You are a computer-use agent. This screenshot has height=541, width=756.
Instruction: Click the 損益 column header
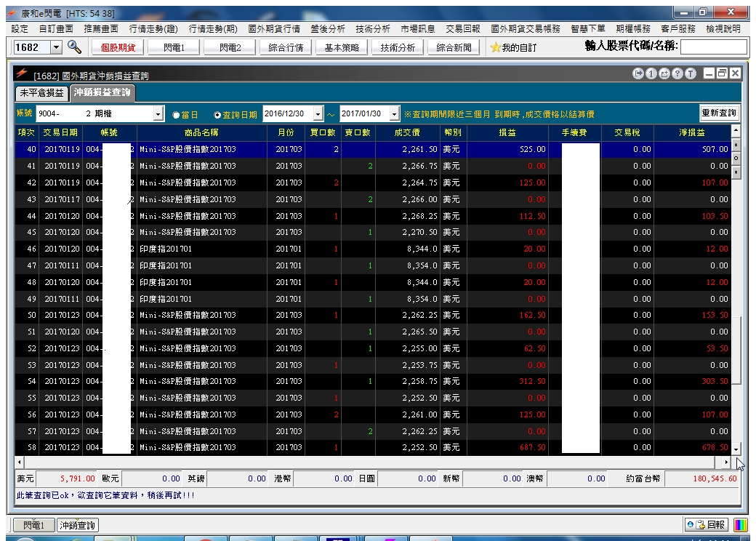click(x=507, y=132)
